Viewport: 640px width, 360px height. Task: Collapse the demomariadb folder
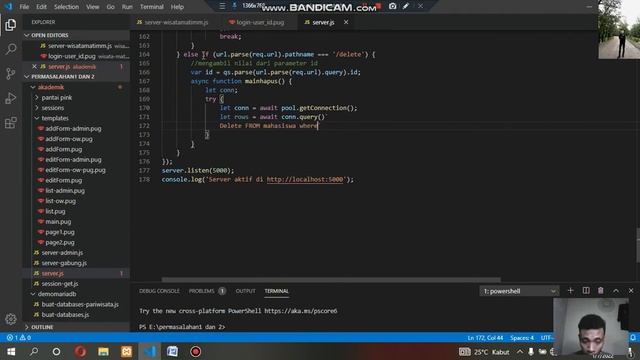pyautogui.click(x=76, y=294)
